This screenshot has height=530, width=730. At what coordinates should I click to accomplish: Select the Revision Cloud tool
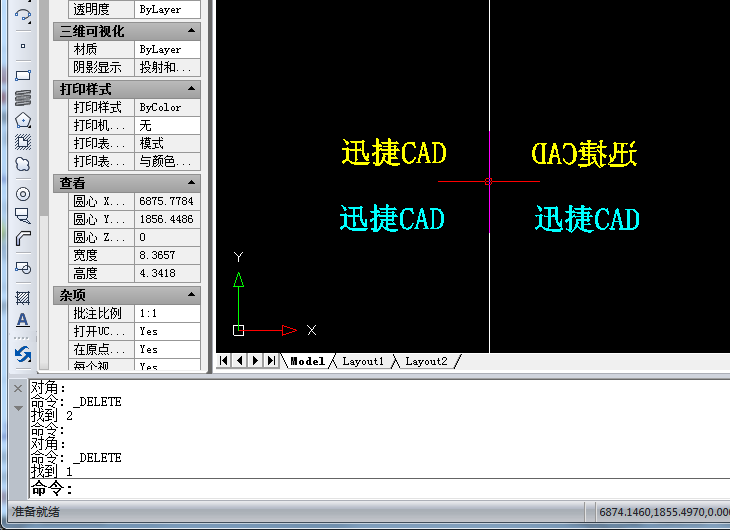tap(23, 164)
